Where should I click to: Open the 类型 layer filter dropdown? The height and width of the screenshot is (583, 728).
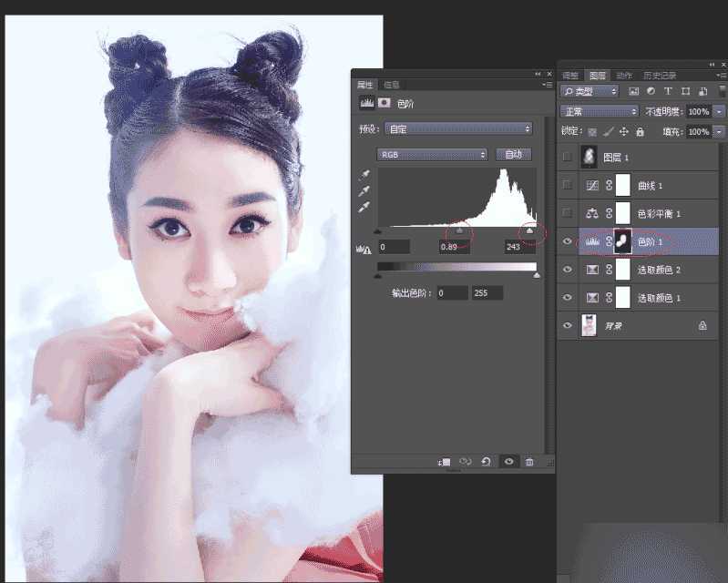pos(590,91)
